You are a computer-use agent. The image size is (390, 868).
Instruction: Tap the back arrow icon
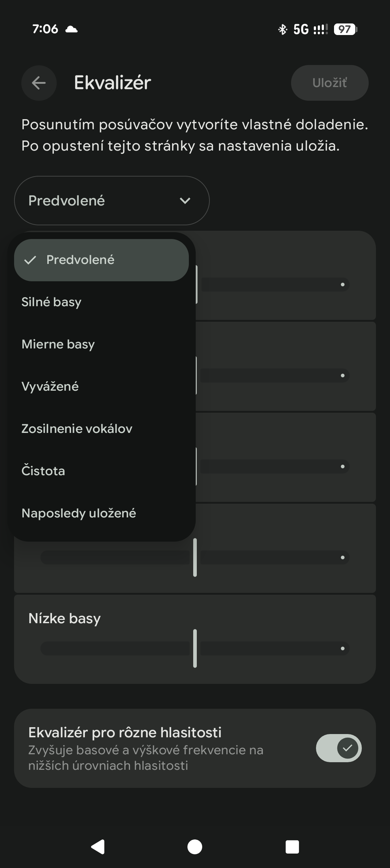[39, 83]
